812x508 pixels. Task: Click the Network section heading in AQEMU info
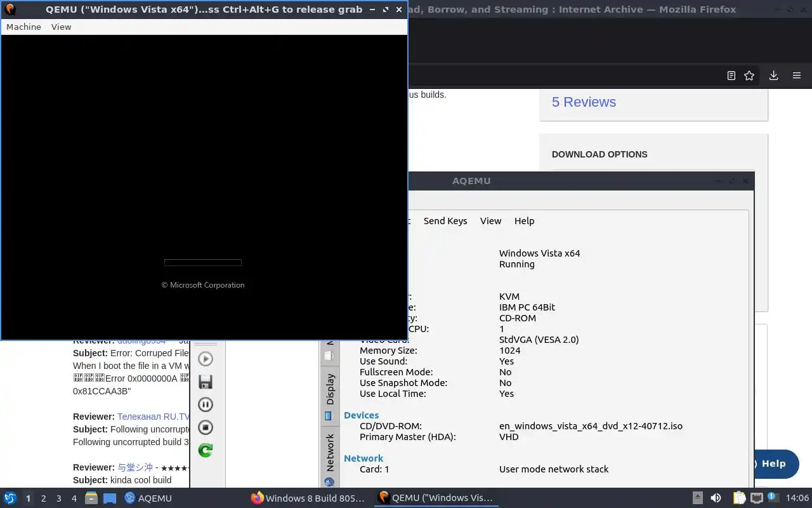click(x=363, y=458)
